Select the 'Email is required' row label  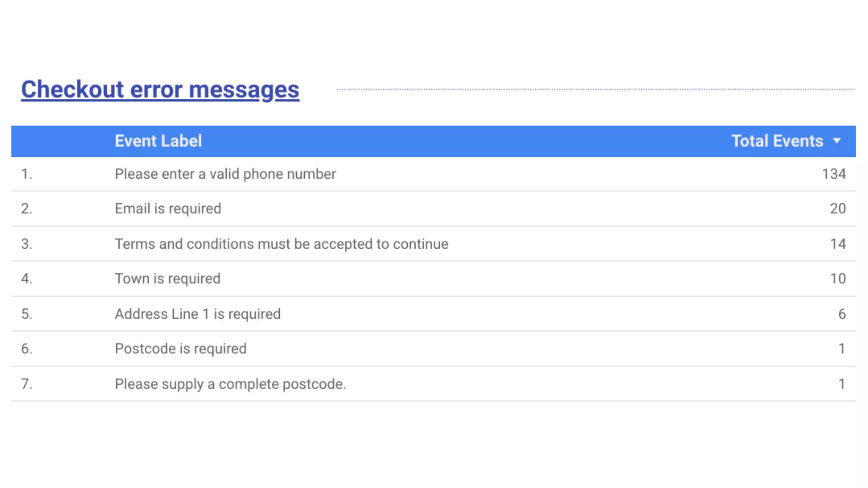tap(168, 209)
